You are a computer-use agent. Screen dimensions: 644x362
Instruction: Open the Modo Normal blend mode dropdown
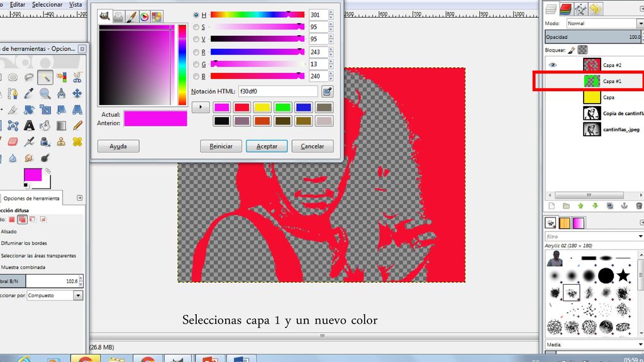pos(605,23)
